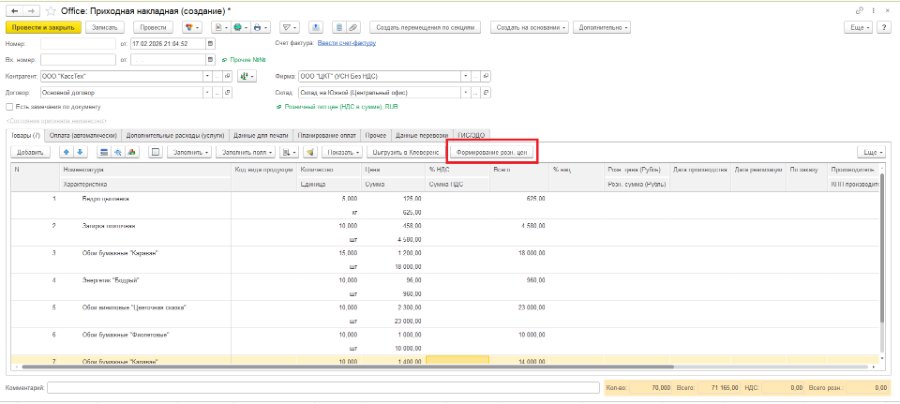Image resolution: width=900 pixels, height=404 pixels.
Task: Go back with the left arrow button
Action: pyautogui.click(x=14, y=11)
